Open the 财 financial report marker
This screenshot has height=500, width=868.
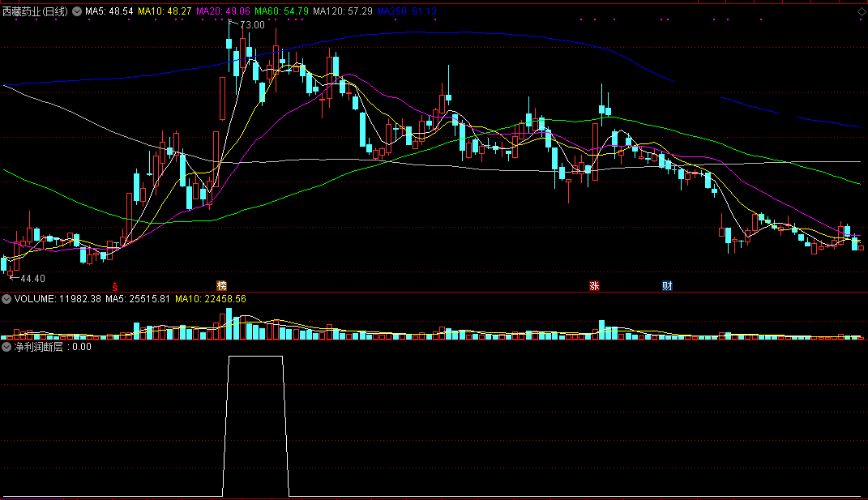667,286
